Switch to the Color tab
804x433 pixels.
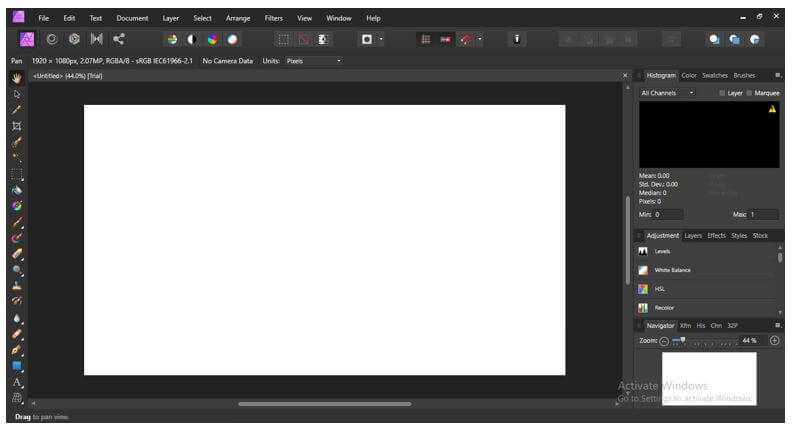pyautogui.click(x=689, y=75)
